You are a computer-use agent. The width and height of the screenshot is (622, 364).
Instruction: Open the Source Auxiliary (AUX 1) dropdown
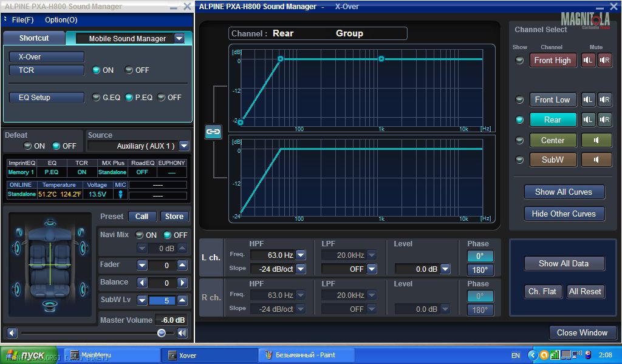[x=184, y=146]
